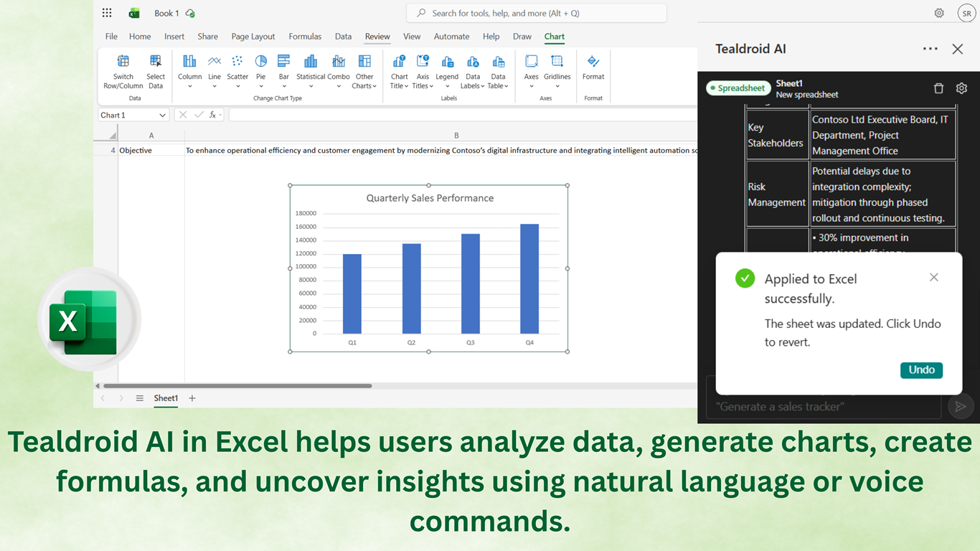Open the Chart Title options
Screen dimensions: 980x551
[x=400, y=72]
